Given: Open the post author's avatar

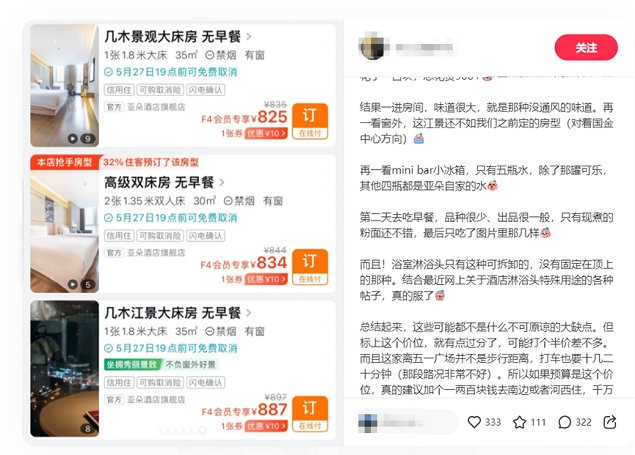Looking at the screenshot, I should pos(372,47).
